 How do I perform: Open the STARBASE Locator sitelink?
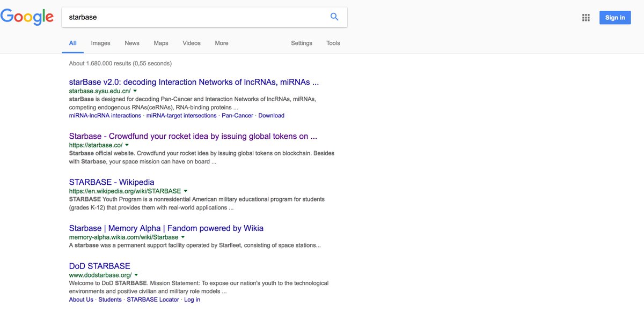point(153,300)
